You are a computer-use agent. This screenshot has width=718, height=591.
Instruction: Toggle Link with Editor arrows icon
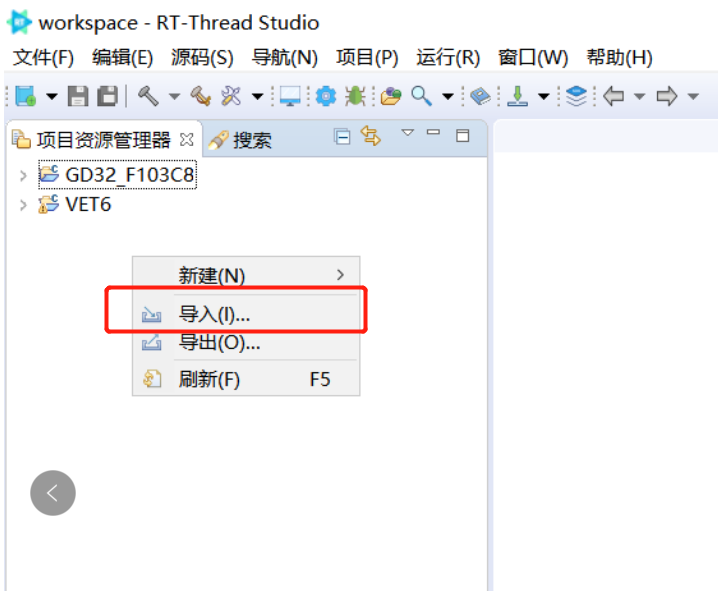(x=370, y=136)
